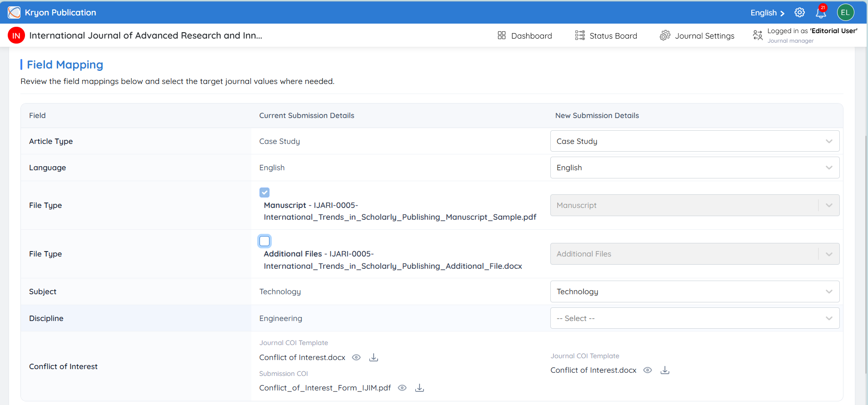Image resolution: width=868 pixels, height=405 pixels.
Task: Open the Discipline Select dropdown
Action: 695,318
